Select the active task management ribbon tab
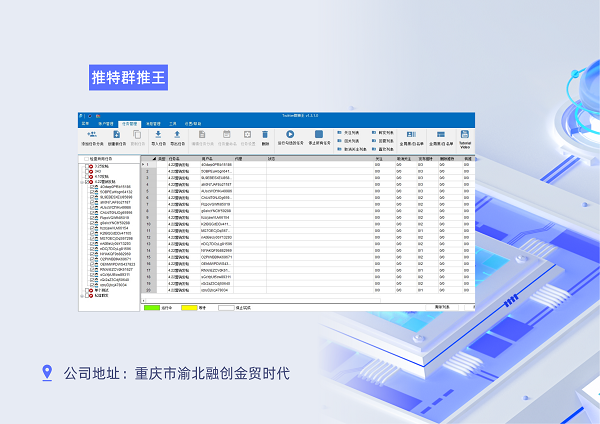The image size is (600, 424). coord(129,124)
